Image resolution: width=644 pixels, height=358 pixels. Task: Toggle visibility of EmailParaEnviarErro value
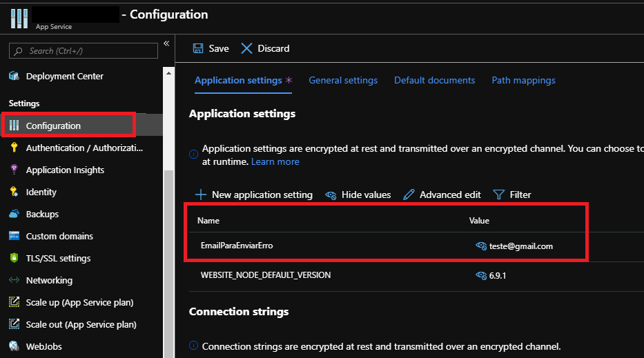[481, 246]
